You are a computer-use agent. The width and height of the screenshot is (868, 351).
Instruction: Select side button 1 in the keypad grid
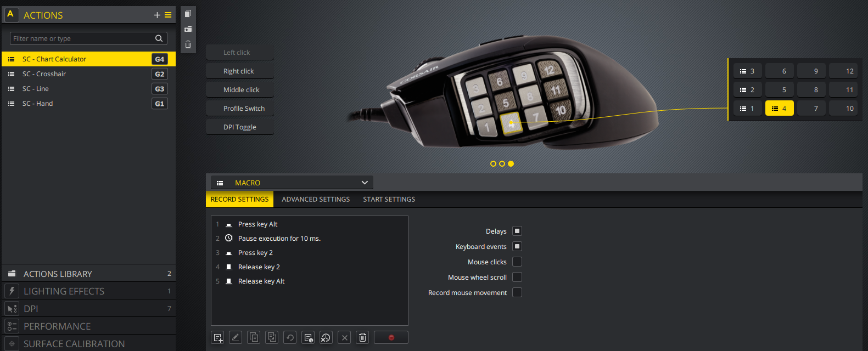pyautogui.click(x=748, y=109)
